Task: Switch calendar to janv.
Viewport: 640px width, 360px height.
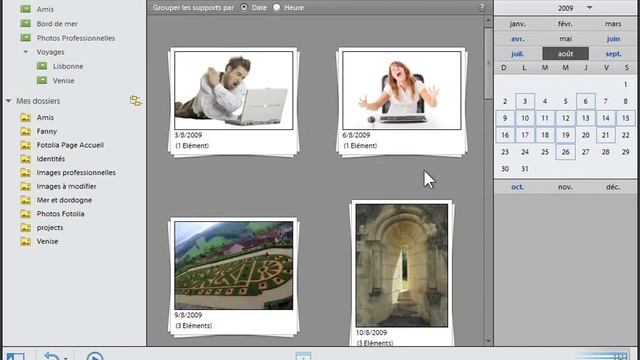Action: (518, 24)
